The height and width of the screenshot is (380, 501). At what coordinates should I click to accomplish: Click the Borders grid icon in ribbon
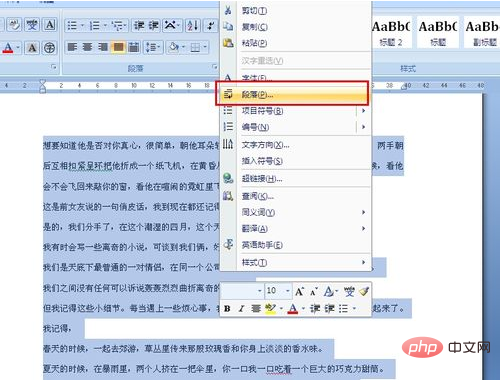(195, 48)
